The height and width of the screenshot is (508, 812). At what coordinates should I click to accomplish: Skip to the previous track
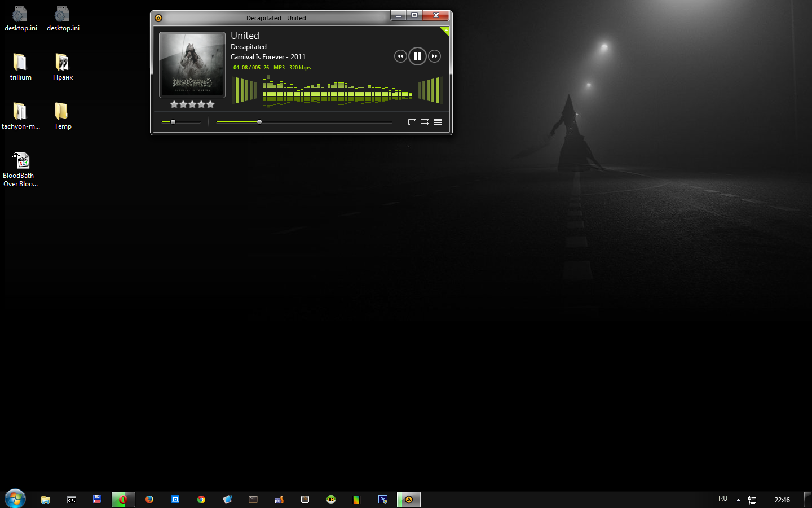400,56
